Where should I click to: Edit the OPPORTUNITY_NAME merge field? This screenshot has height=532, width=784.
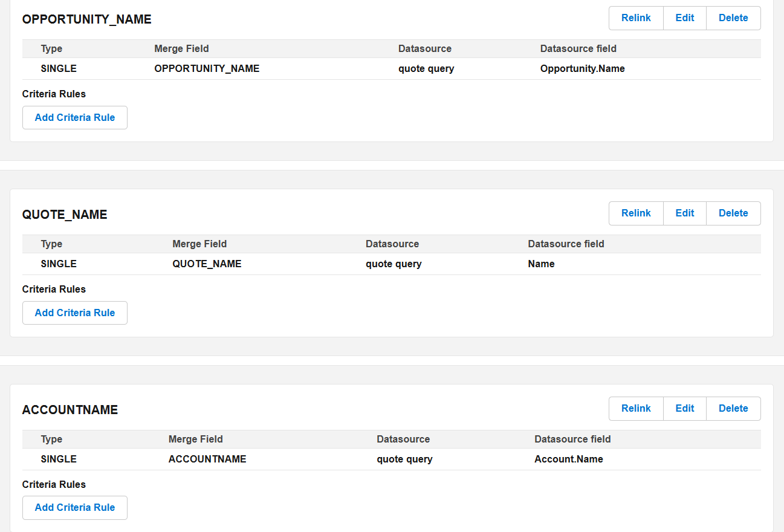coord(684,18)
